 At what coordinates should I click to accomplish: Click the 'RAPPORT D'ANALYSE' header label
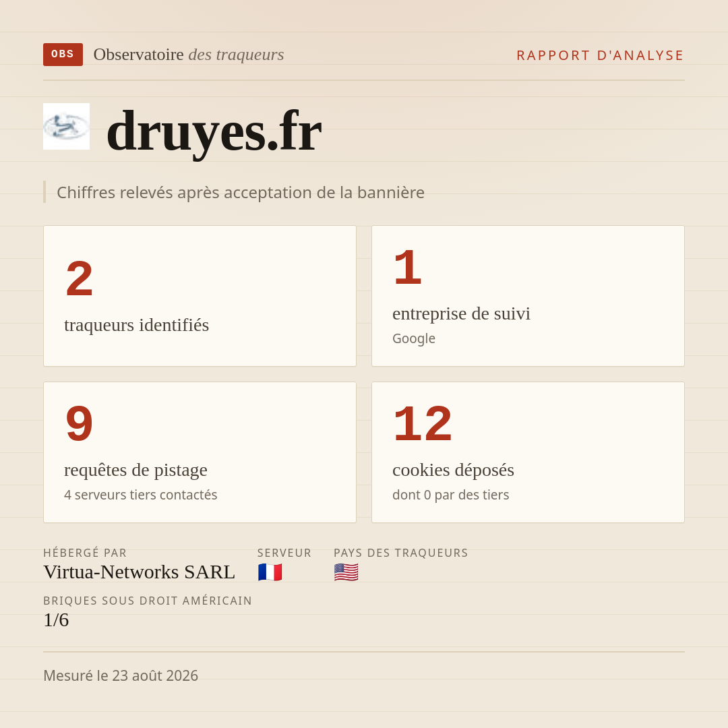click(601, 55)
